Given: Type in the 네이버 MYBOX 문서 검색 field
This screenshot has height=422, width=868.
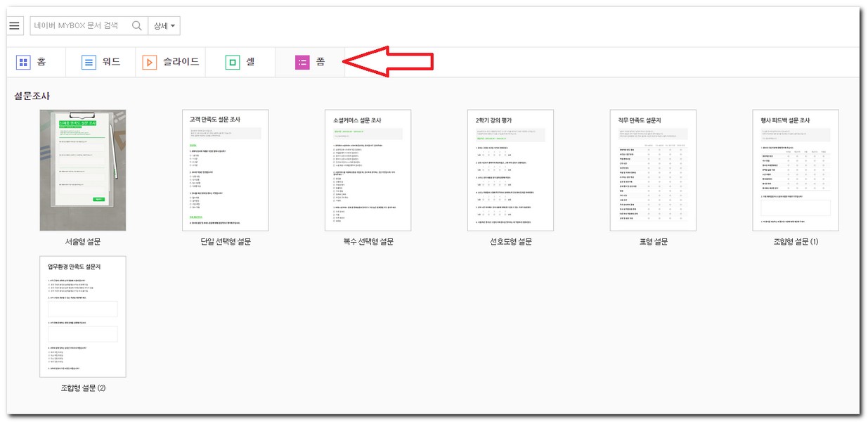Looking at the screenshot, I should 79,26.
